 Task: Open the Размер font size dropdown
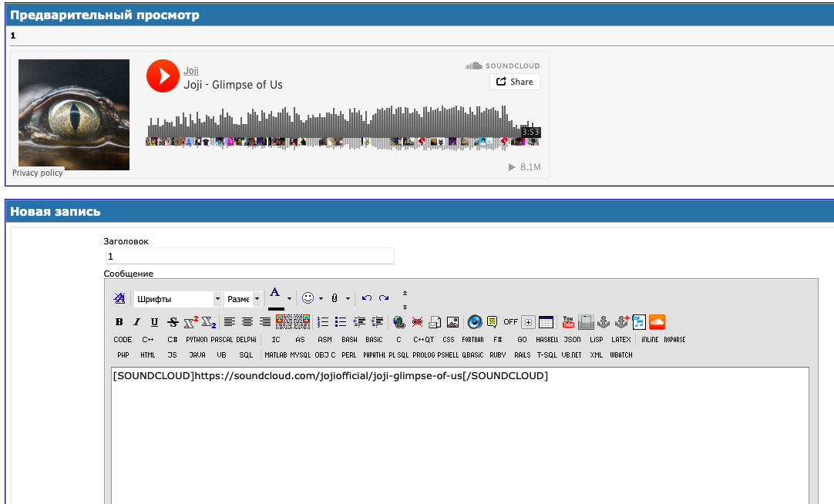[x=243, y=299]
